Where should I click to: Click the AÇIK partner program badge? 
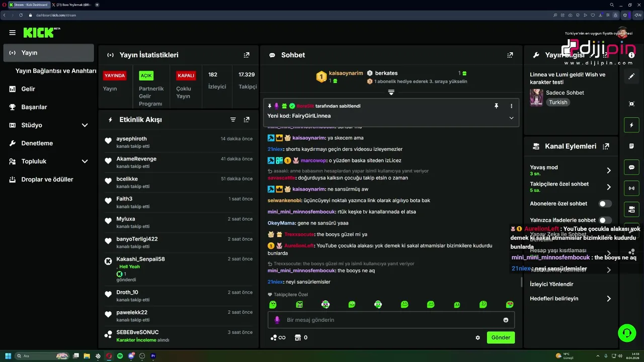[146, 76]
